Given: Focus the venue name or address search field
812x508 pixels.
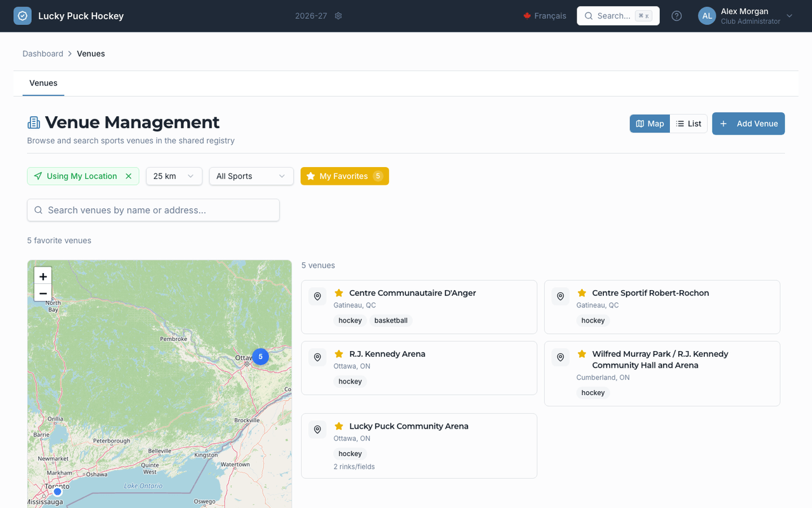Looking at the screenshot, I should 154,210.
